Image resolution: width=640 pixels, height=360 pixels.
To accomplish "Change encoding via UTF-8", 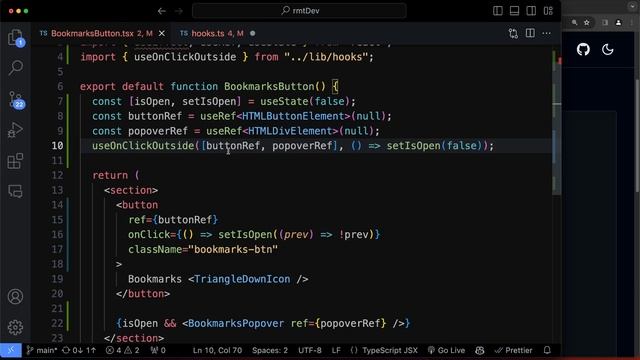I will pyautogui.click(x=309, y=350).
